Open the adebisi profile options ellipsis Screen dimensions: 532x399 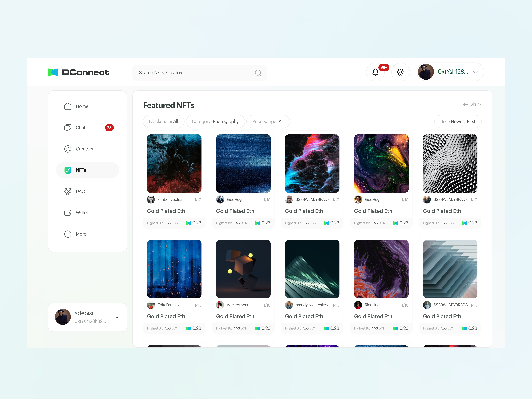117,317
